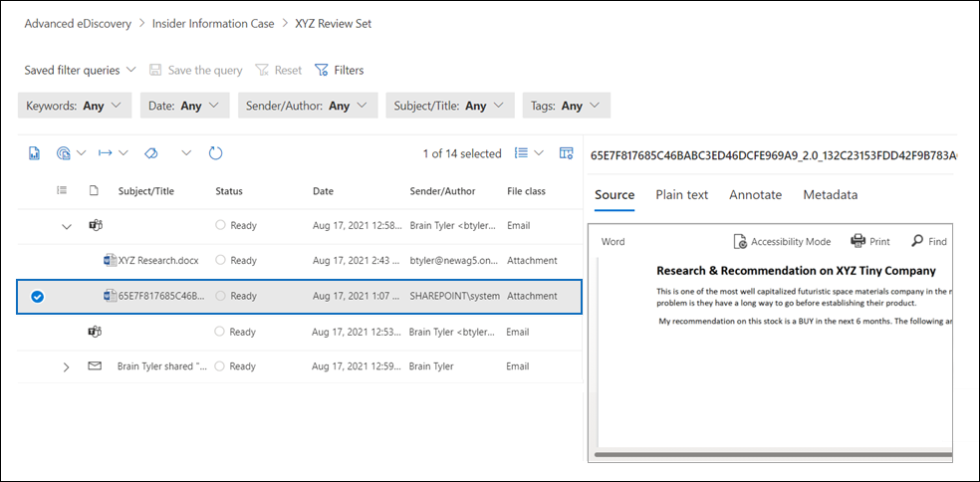Go to Insider Information Case breadcrumb
The width and height of the screenshot is (980, 482).
213,24
